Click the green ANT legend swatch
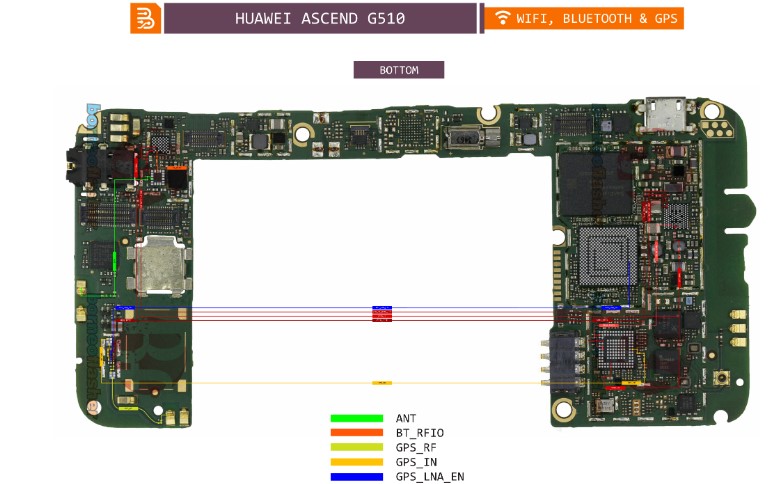This screenshot has height=484, width=784. tap(357, 418)
